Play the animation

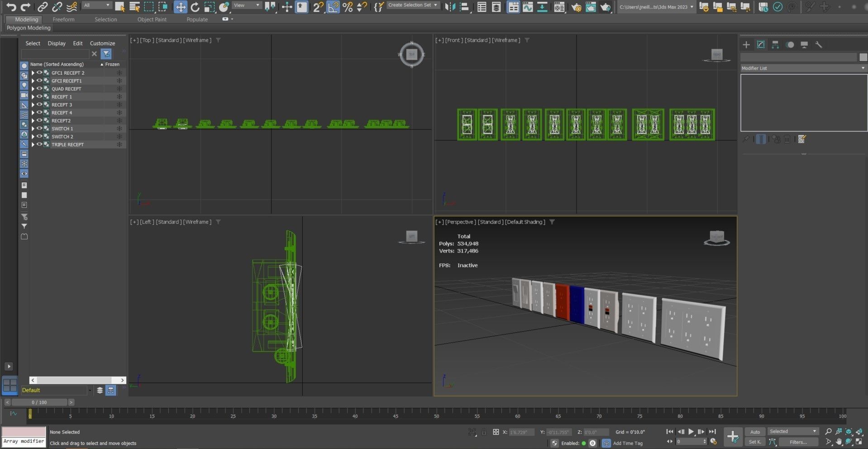(691, 432)
